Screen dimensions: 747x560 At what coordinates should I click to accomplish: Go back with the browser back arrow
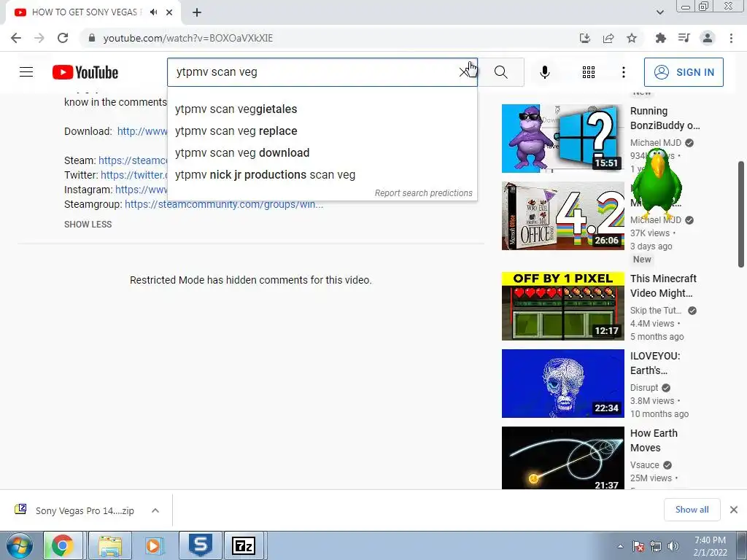click(16, 38)
